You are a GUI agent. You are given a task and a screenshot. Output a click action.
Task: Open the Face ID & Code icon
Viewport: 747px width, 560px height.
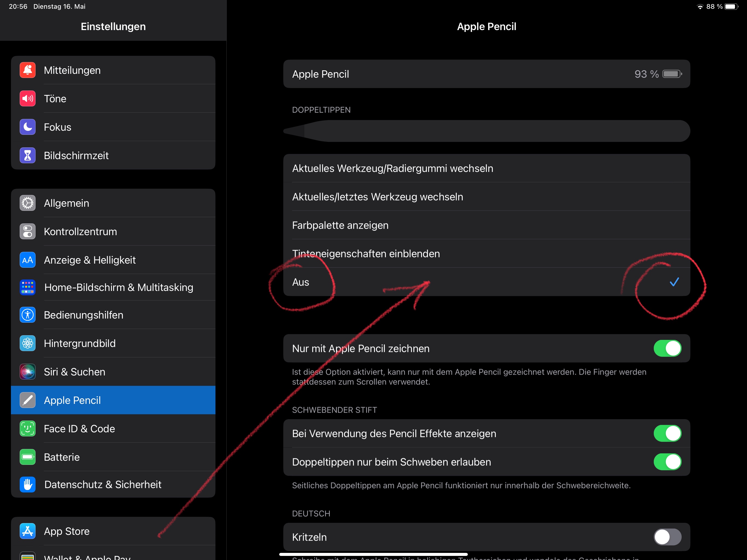coord(27,428)
